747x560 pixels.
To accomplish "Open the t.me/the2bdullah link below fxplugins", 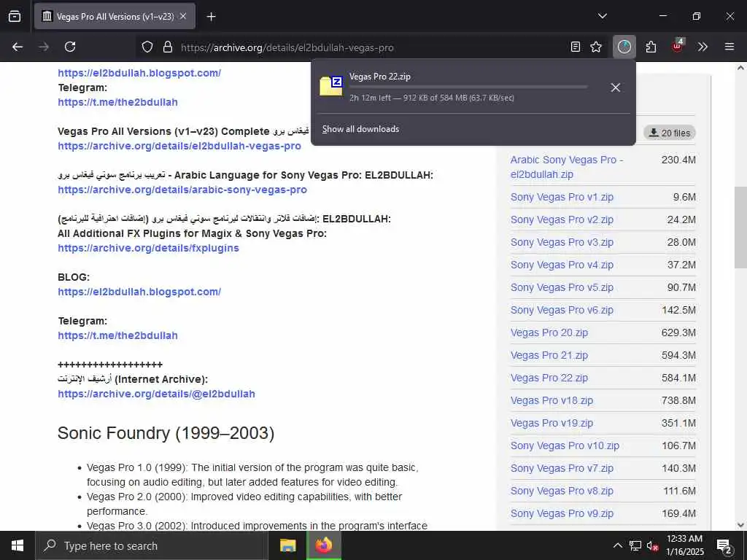I will [117, 335].
